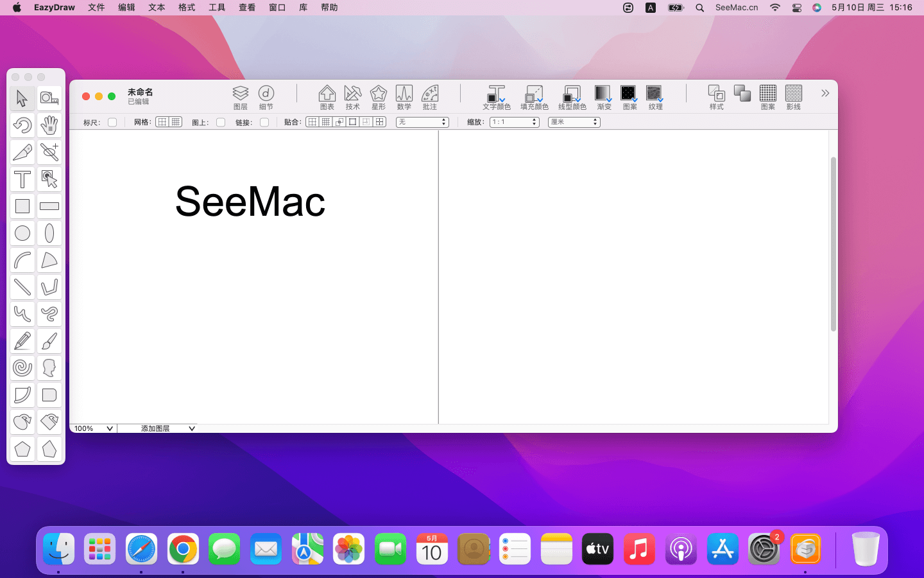Open the 批注 annotation tools
Image resolution: width=924 pixels, height=578 pixels.
click(430, 98)
